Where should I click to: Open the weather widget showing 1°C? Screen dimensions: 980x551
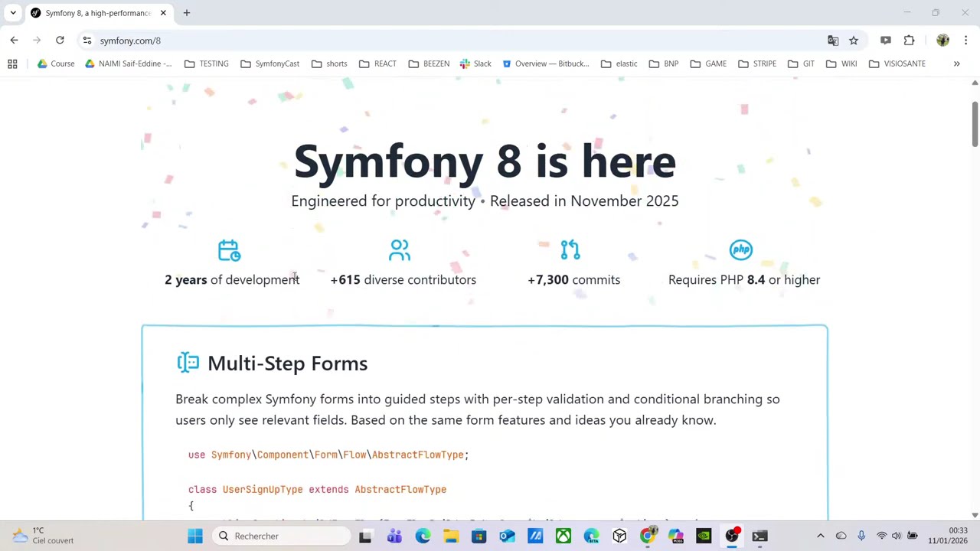point(42,535)
